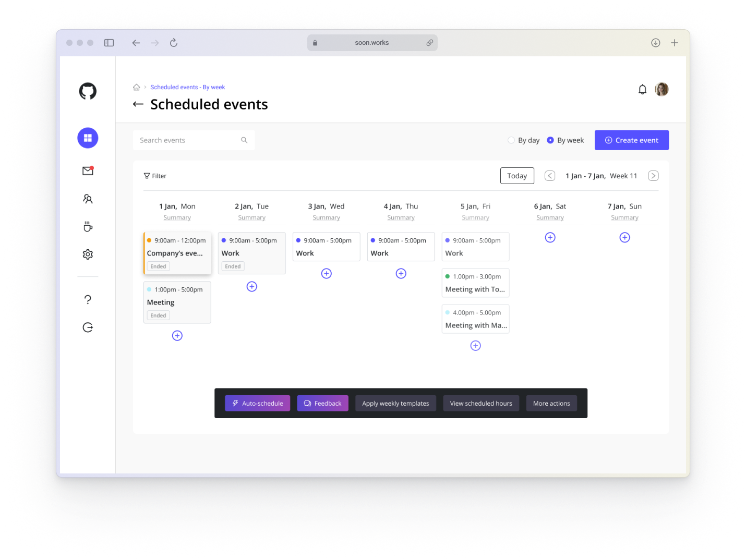Viewport: 746px width, 560px height.
Task: Open the people icon in sidebar
Action: tap(88, 199)
